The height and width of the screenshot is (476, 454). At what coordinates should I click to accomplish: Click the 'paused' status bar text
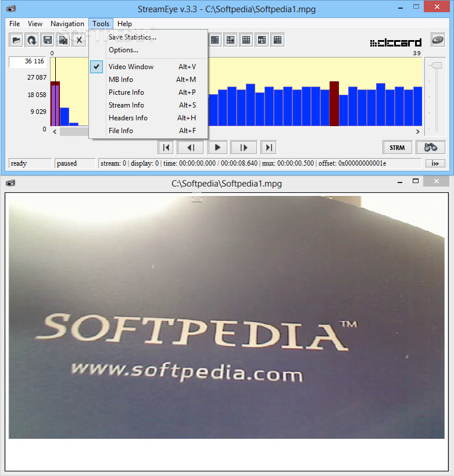point(67,163)
